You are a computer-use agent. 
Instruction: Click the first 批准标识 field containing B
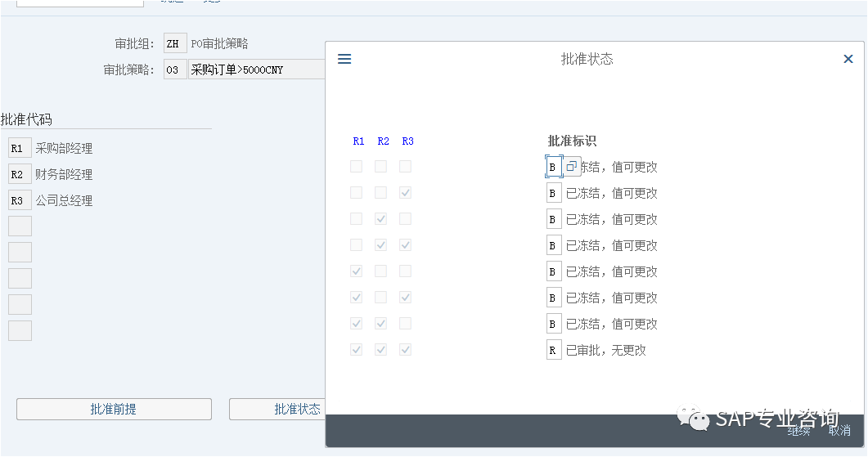click(x=554, y=166)
